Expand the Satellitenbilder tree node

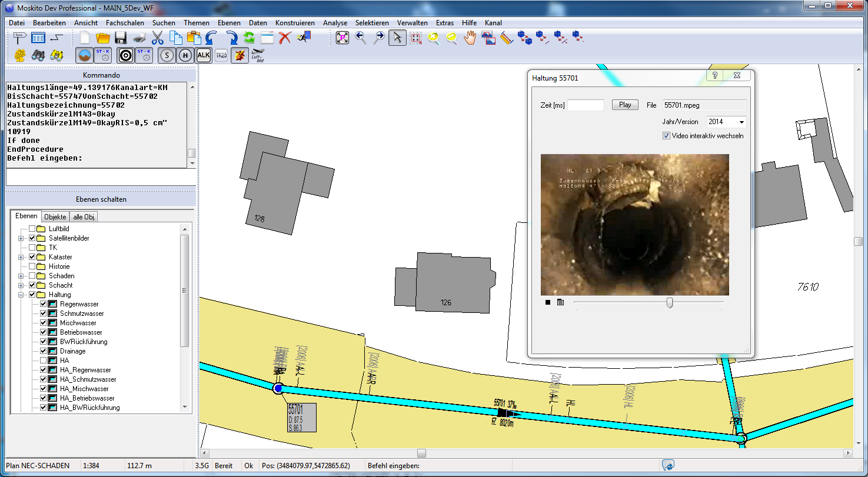pyautogui.click(x=21, y=238)
